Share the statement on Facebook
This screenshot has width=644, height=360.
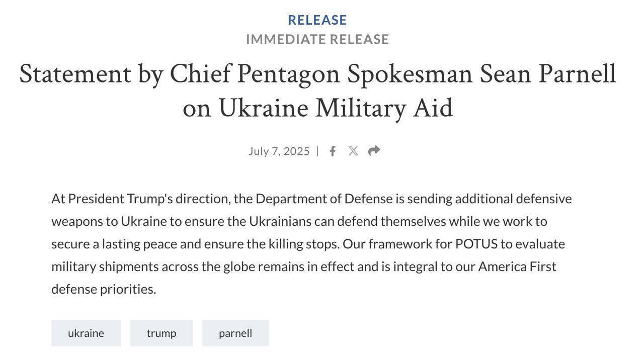pos(333,151)
